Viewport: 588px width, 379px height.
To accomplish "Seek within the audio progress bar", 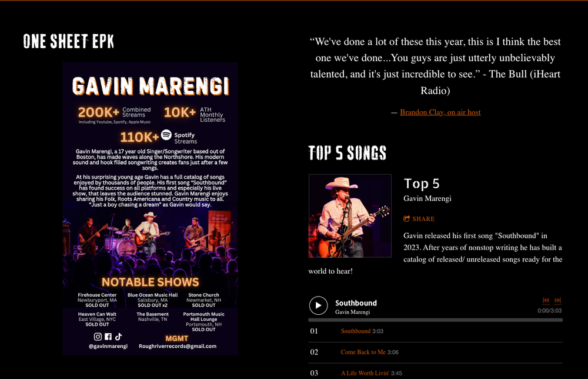I will 435,320.
